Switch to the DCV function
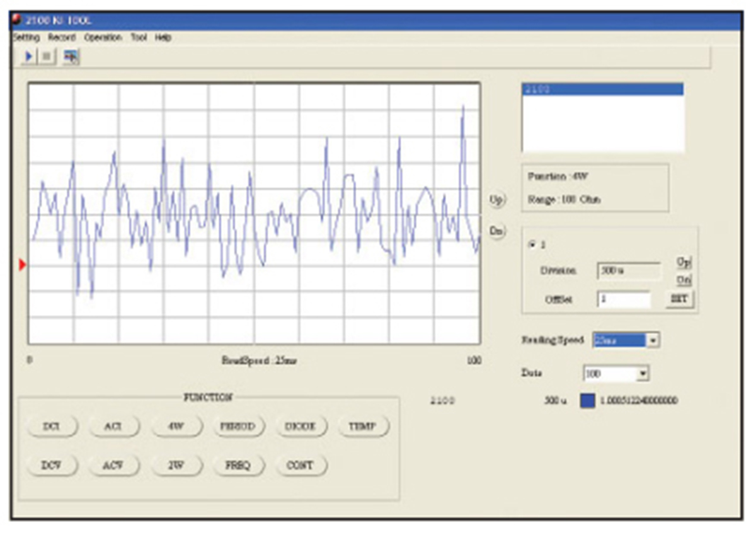 click(52, 466)
